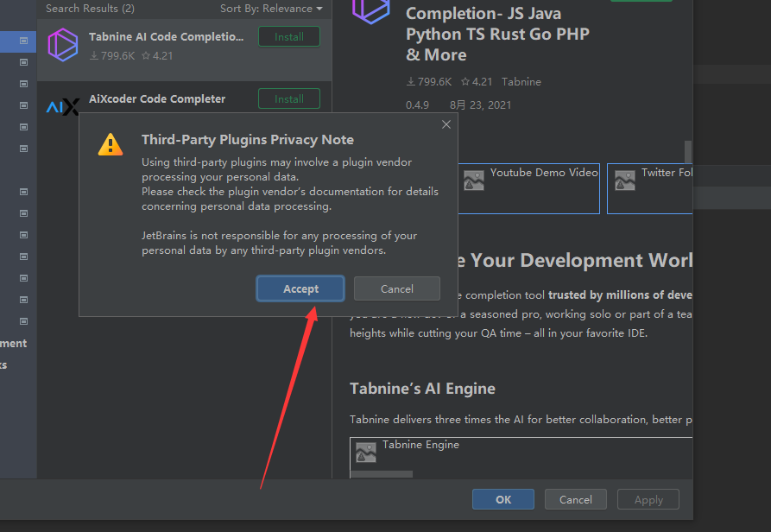This screenshot has width=771, height=532.
Task: Click the OK button in settings window
Action: [x=503, y=499]
